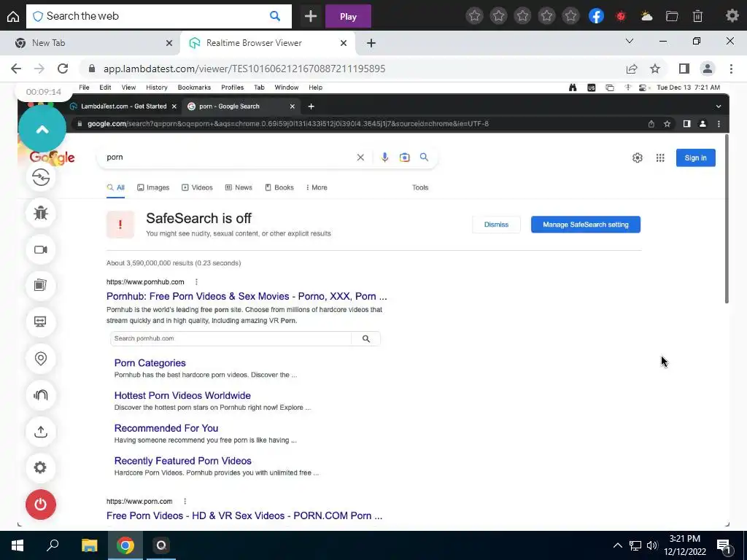Show hidden icons in Windows system tray
Screen dimensions: 747x560
coord(617,545)
